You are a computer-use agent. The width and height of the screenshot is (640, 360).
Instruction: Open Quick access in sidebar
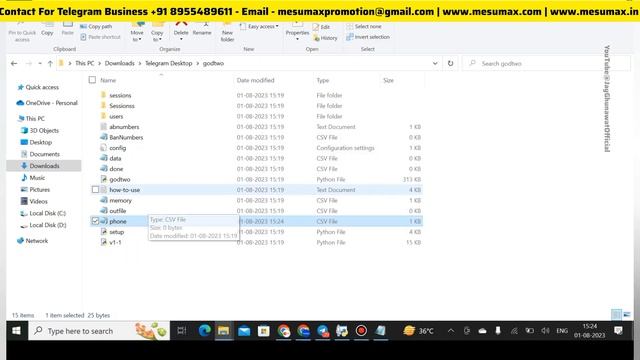pos(38,87)
